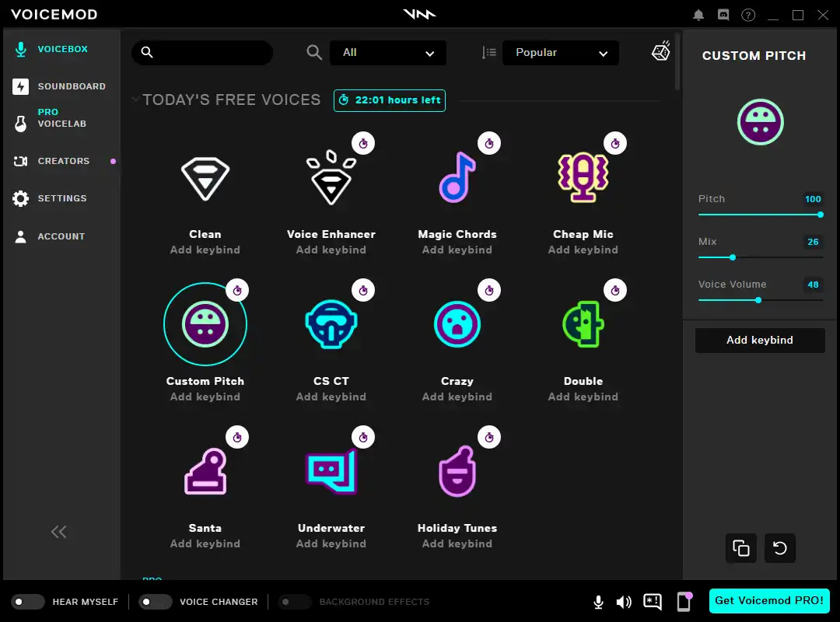The image size is (840, 622).
Task: Choose the Magic Chords voice icon
Action: coord(457,177)
